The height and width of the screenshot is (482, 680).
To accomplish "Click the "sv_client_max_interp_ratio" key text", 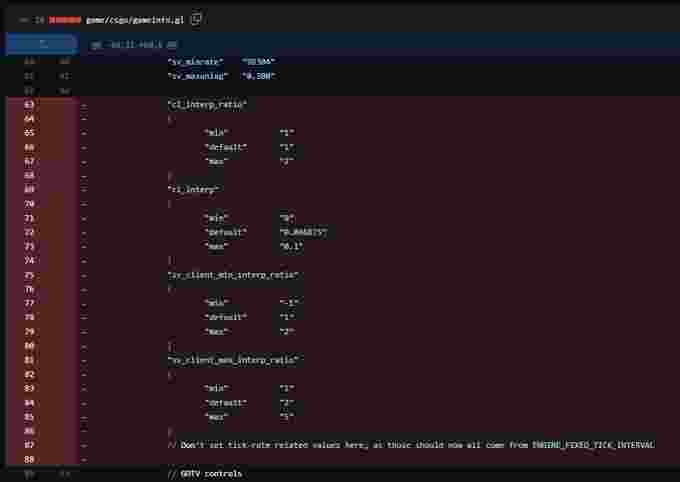I will [x=233, y=360].
